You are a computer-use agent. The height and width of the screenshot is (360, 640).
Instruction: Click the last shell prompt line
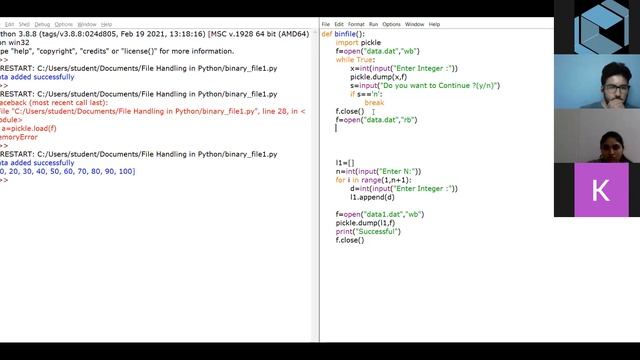[4, 180]
